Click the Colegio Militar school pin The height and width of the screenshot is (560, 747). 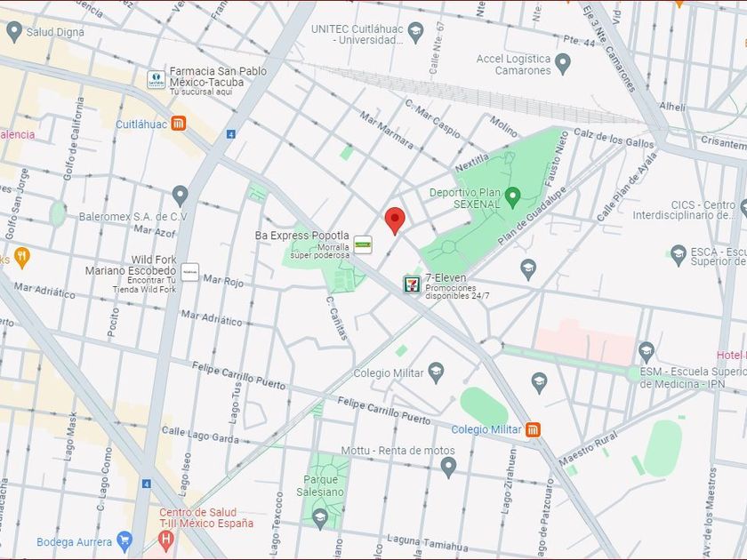[436, 372]
